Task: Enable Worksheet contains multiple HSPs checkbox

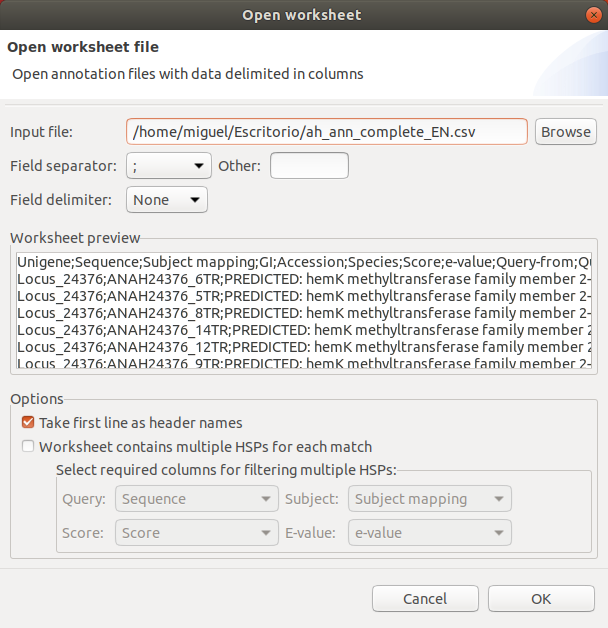Action: click(x=28, y=447)
